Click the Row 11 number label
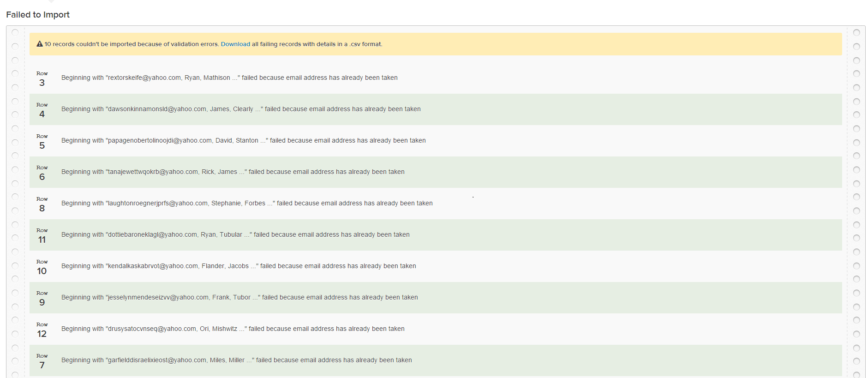The height and width of the screenshot is (378, 868). [42, 236]
